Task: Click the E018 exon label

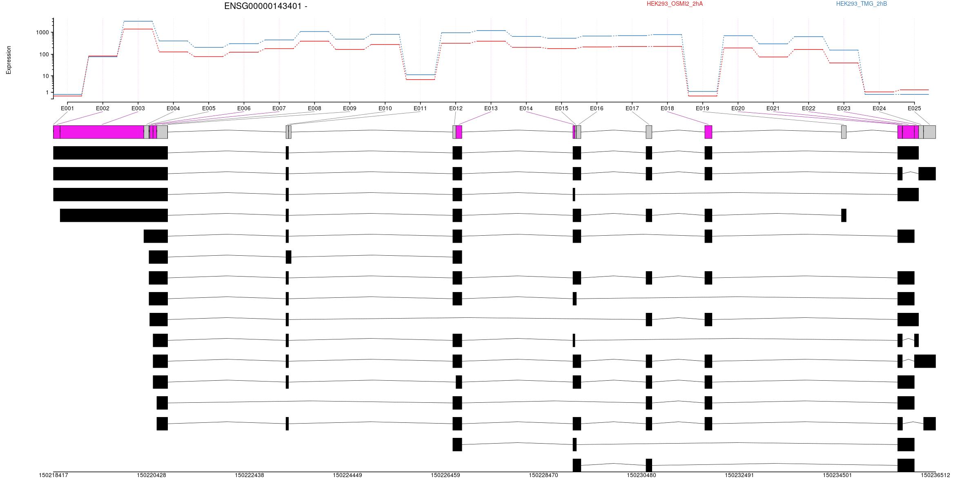Action: point(667,109)
